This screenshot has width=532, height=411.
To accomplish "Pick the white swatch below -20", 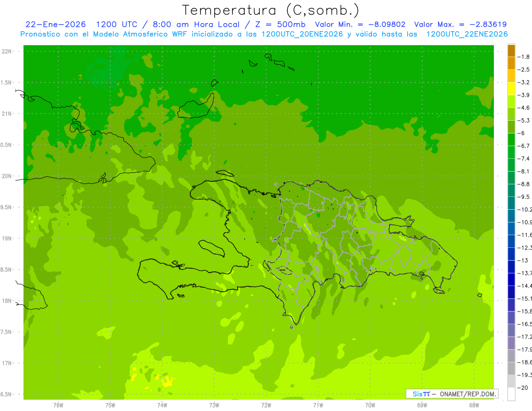I will point(511,394).
